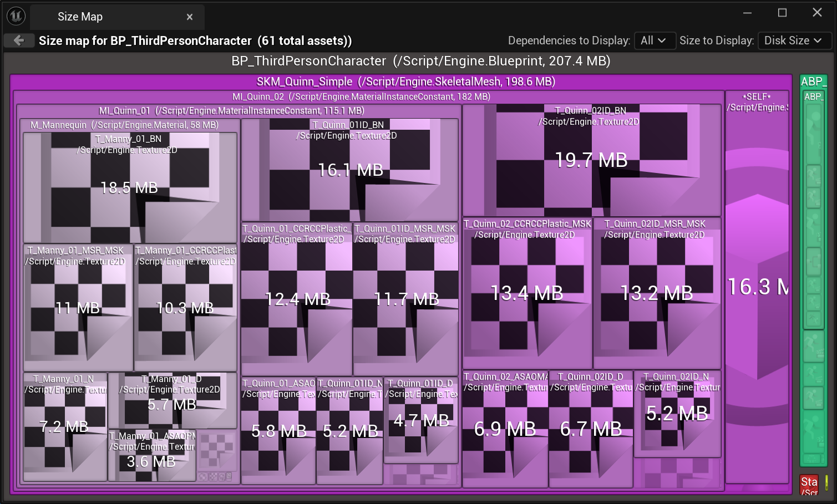Image resolution: width=837 pixels, height=504 pixels.
Task: Switch to the Size Map tab
Action: click(80, 17)
